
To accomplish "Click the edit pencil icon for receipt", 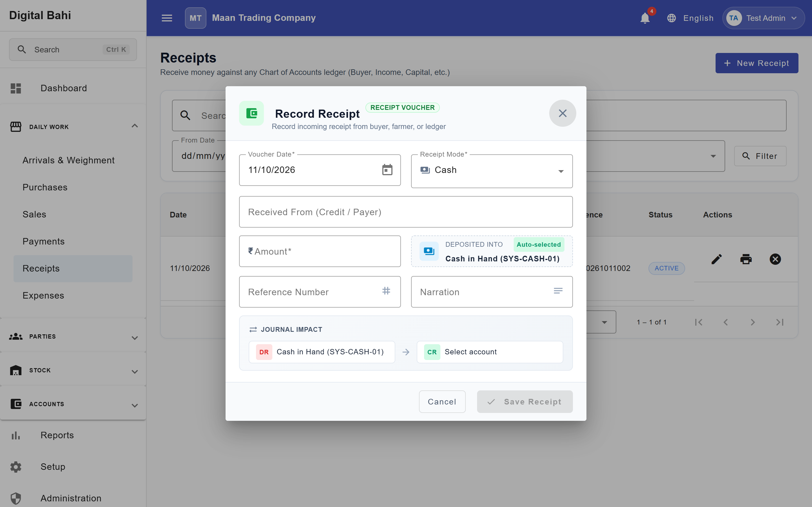I will coord(717,259).
